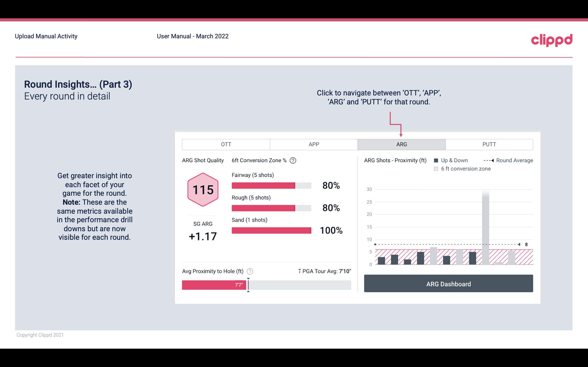Image resolution: width=588 pixels, height=367 pixels.
Task: Click the ARG Dashboard button
Action: (x=448, y=284)
